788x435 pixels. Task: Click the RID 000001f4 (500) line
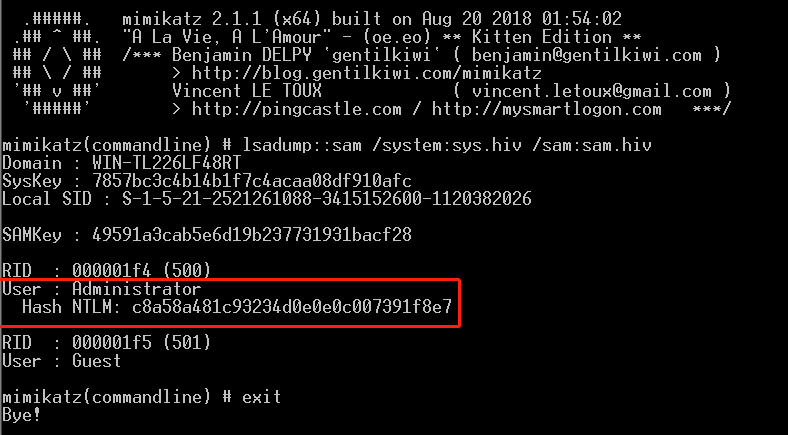(x=107, y=271)
